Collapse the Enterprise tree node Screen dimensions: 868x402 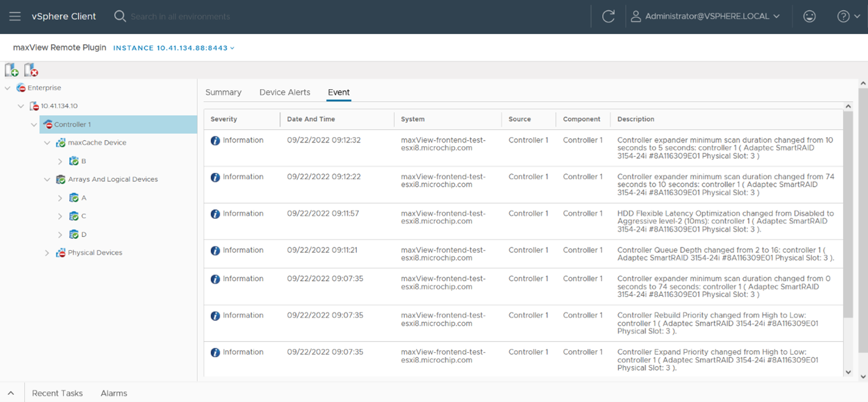click(8, 88)
